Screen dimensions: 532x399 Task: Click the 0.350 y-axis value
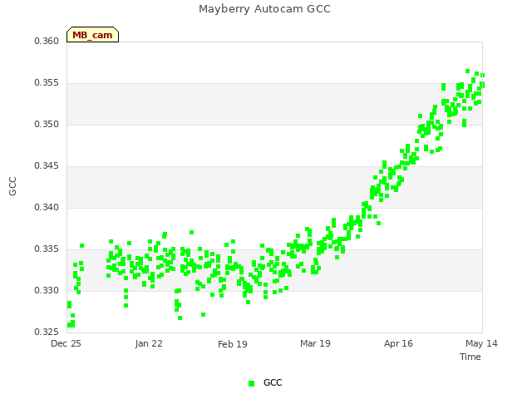coord(47,125)
